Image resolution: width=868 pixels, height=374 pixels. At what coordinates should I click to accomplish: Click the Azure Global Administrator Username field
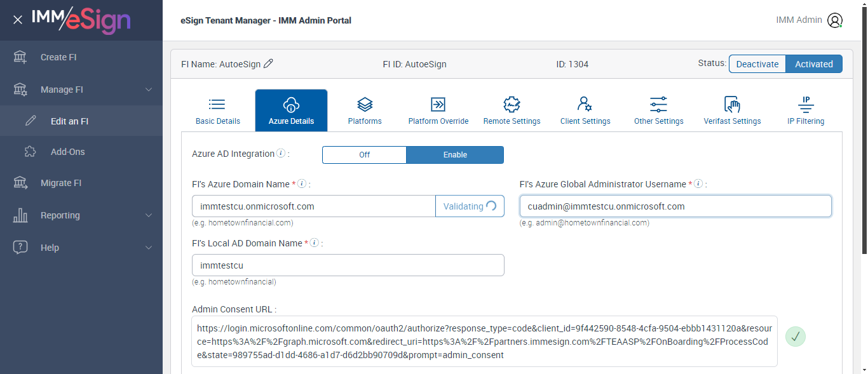click(675, 206)
